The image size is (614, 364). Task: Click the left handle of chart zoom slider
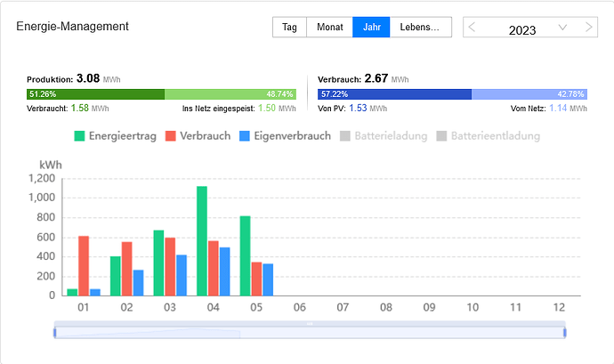pos(55,333)
